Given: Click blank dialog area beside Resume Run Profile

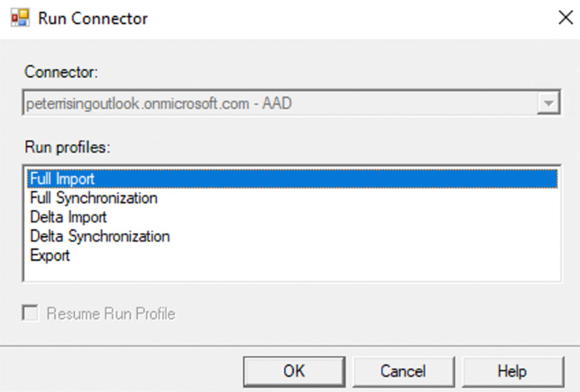Looking at the screenshot, I should coord(370,314).
